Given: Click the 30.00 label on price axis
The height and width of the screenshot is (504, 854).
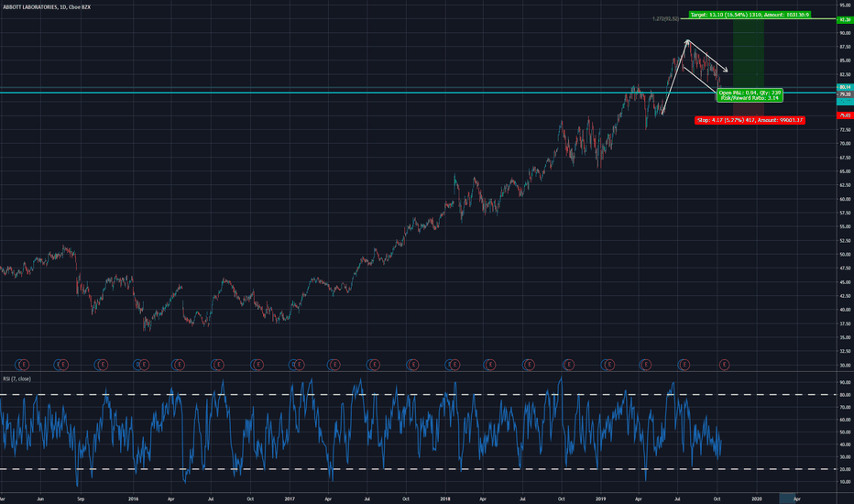Looking at the screenshot, I should click(x=845, y=365).
